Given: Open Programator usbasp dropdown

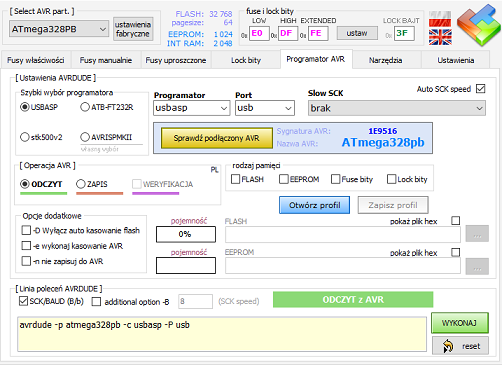Looking at the screenshot, I should [x=192, y=108].
